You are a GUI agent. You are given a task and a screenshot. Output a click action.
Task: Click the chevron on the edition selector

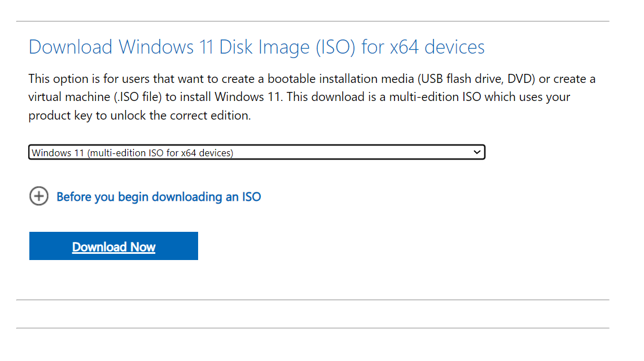click(477, 152)
